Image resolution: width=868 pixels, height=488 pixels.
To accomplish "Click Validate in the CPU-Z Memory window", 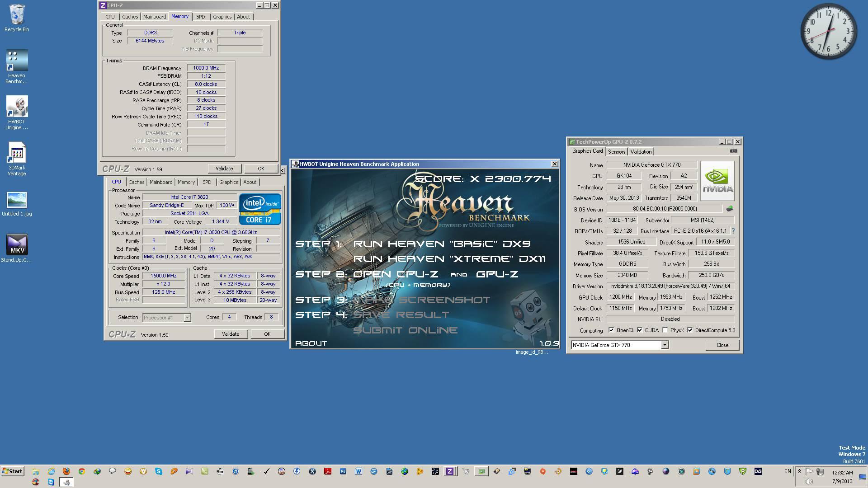I will pos(224,169).
